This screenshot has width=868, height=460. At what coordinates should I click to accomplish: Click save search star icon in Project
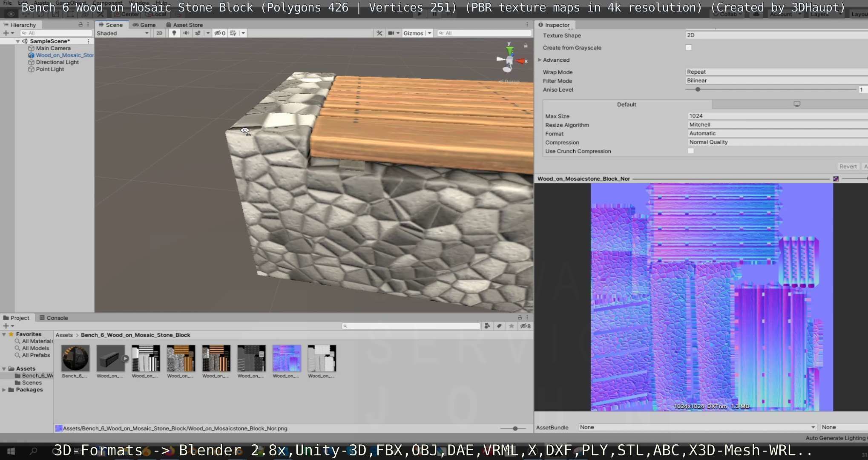click(x=511, y=326)
